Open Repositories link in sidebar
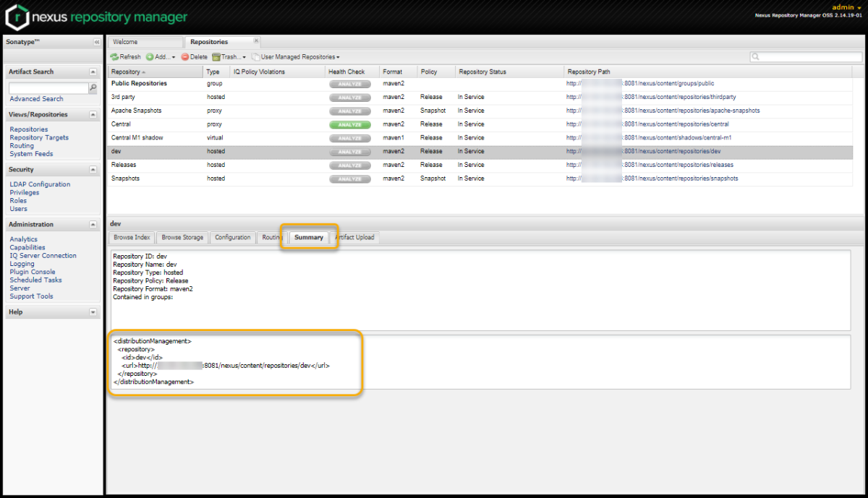This screenshot has height=498, width=868. [x=29, y=129]
